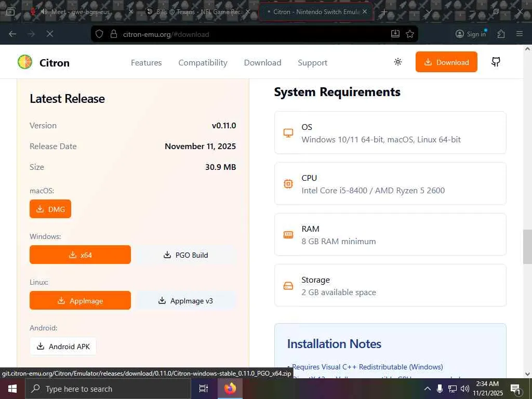Download the macOS DMG build
532x399 pixels.
(x=50, y=209)
